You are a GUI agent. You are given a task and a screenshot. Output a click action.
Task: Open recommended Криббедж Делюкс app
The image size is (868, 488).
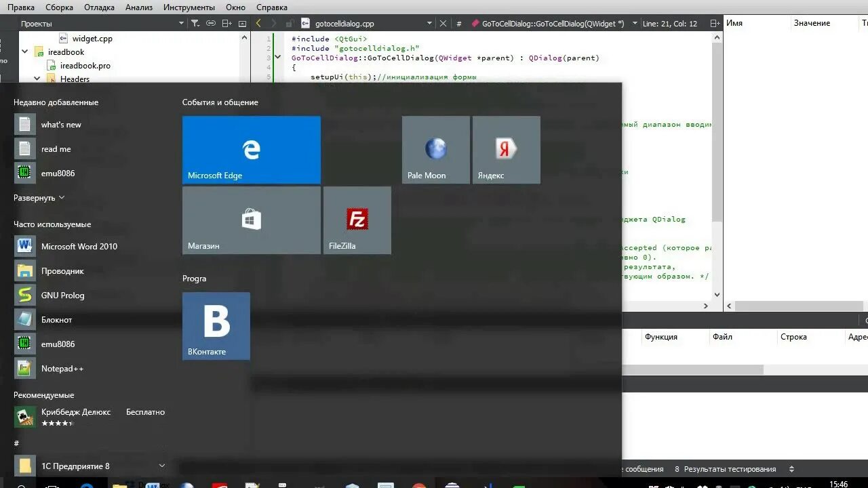[x=90, y=417]
